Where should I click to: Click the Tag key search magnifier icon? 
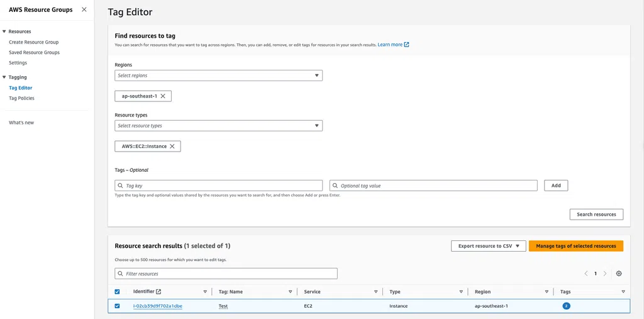click(120, 186)
